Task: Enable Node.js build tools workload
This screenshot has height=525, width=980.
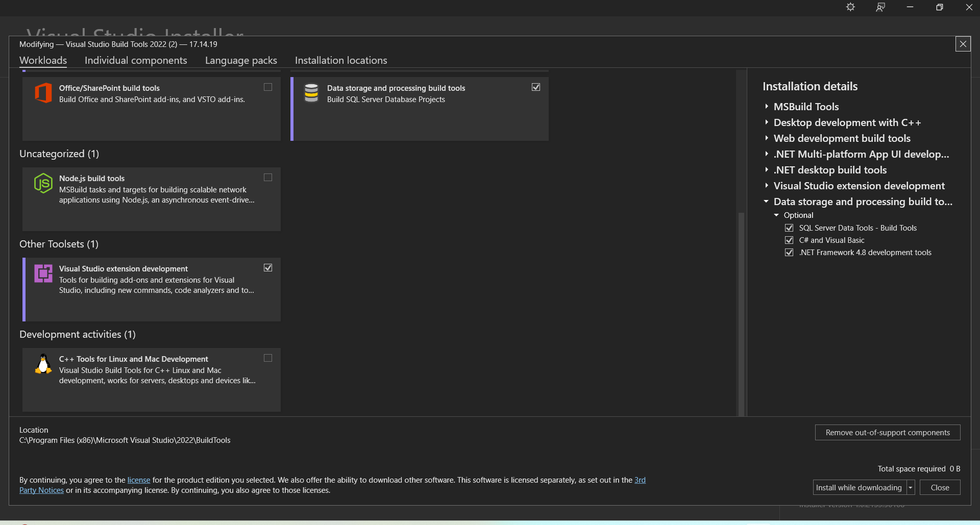Action: [x=268, y=178]
